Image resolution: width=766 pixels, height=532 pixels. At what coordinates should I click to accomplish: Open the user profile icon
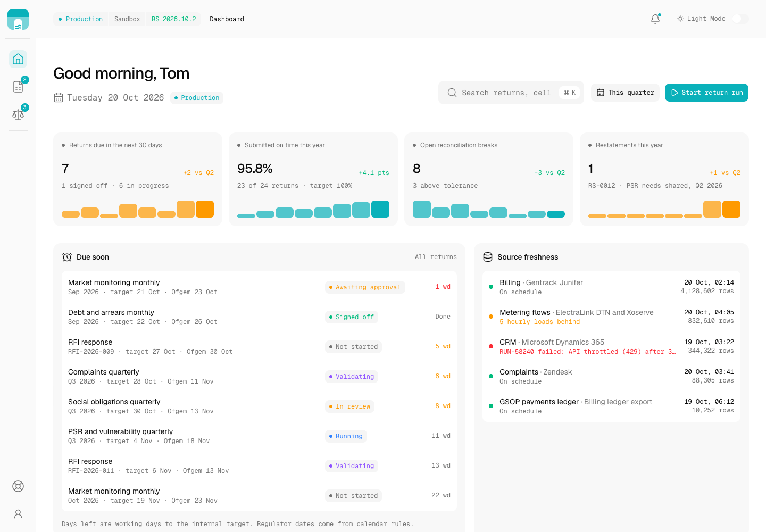(x=18, y=514)
